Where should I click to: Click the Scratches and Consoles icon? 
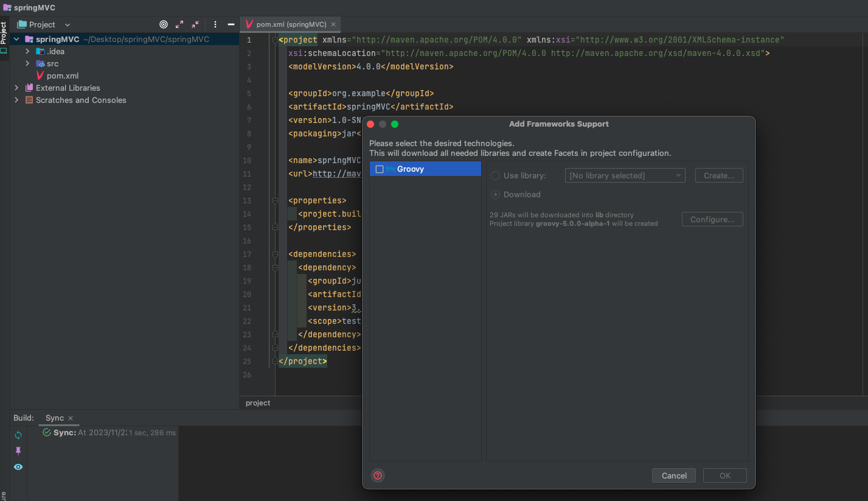tap(29, 100)
